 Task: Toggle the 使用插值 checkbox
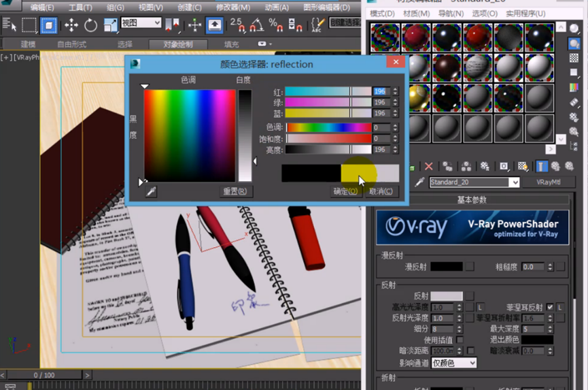[x=460, y=340]
